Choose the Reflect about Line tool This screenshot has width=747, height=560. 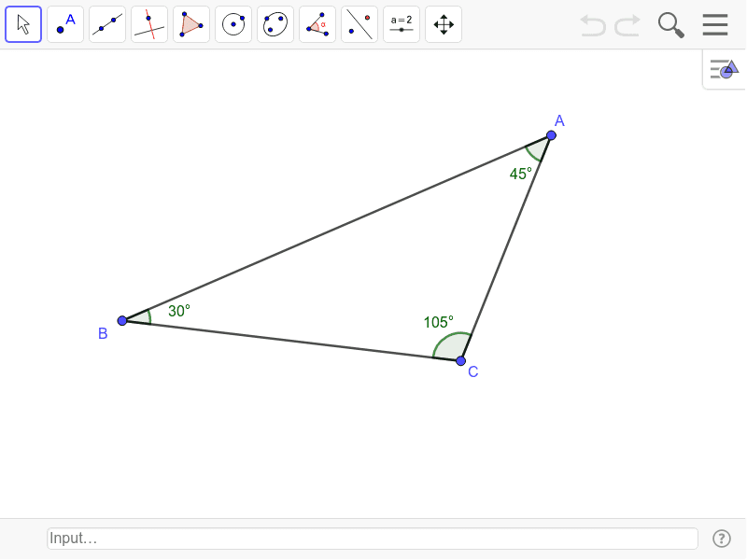tap(359, 23)
